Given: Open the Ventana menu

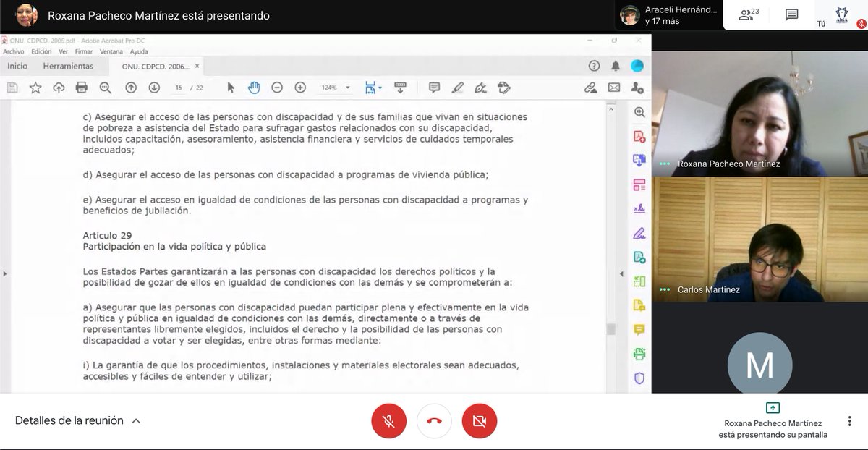Looking at the screenshot, I should (111, 51).
